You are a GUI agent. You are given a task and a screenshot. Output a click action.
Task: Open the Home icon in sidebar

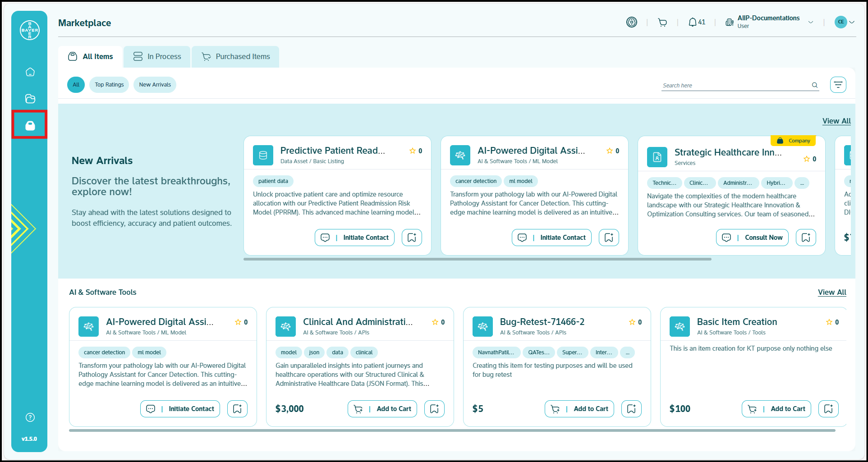coord(30,72)
